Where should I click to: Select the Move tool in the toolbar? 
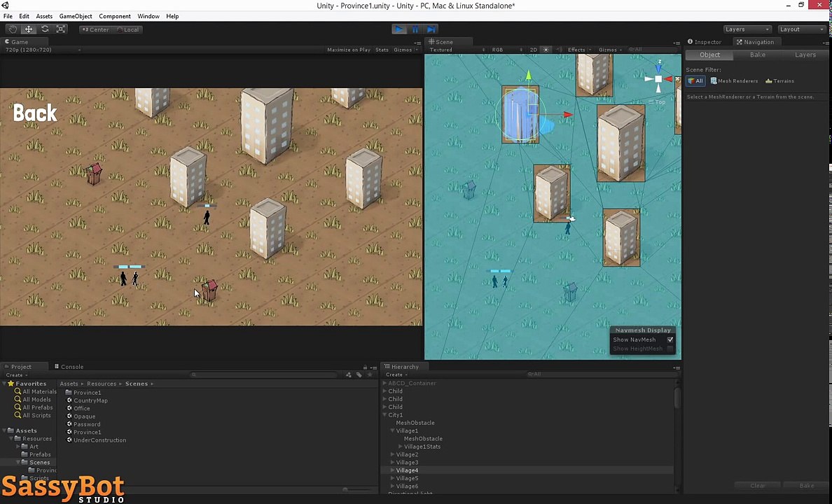coord(29,29)
